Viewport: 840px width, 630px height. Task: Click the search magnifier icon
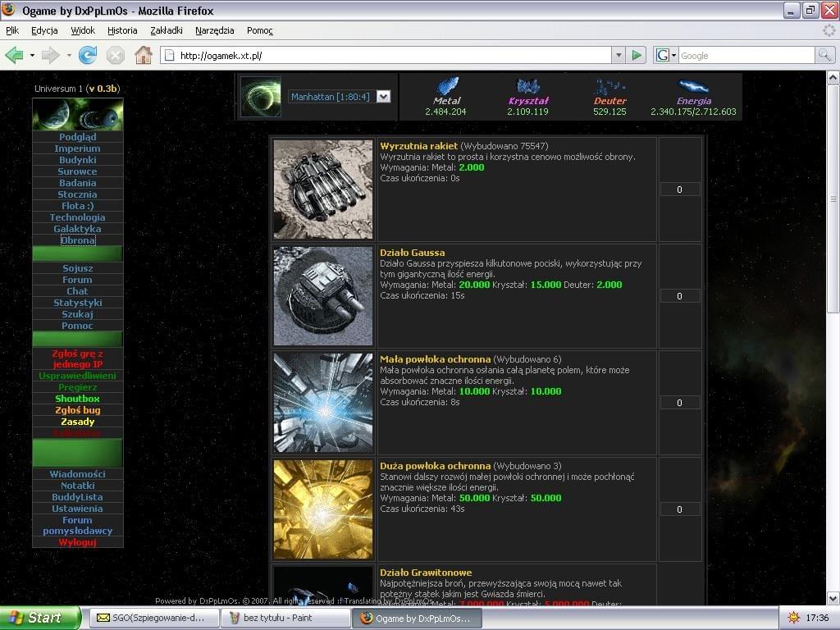tap(824, 55)
